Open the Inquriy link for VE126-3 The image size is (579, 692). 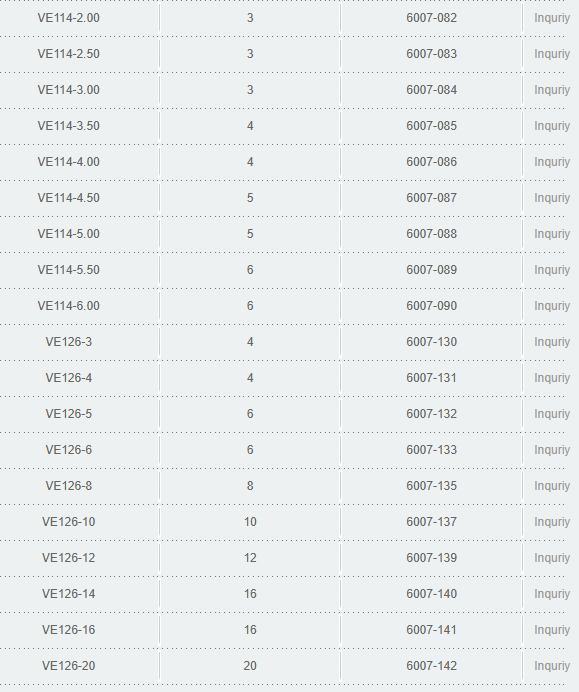pos(552,342)
